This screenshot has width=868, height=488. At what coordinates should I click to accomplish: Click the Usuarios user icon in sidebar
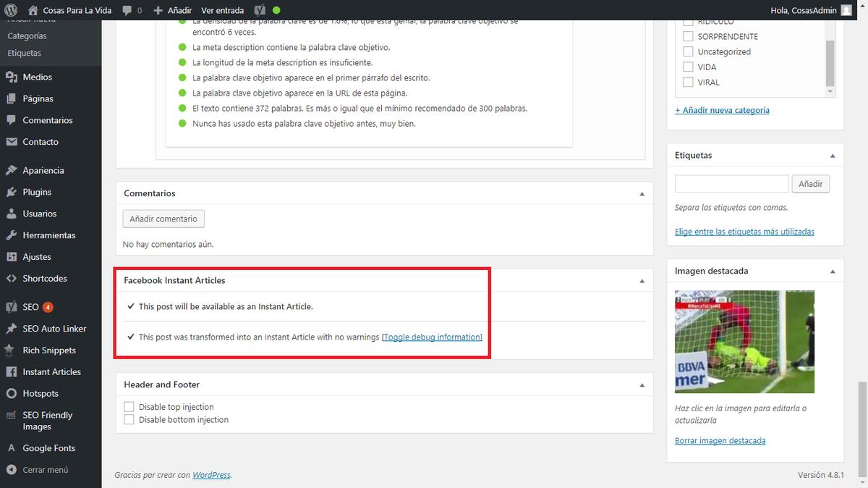[11, 214]
